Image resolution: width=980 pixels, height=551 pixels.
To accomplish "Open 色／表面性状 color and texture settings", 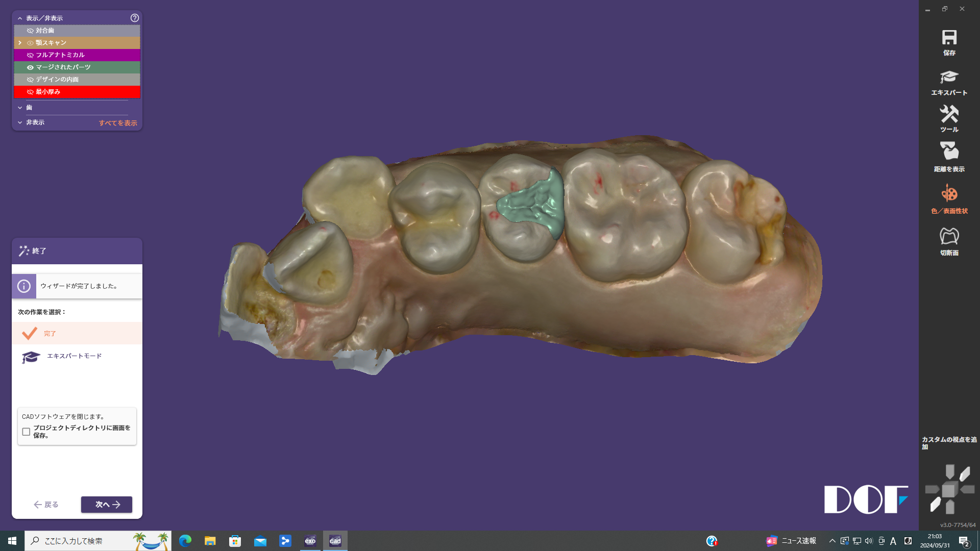I will point(949,199).
